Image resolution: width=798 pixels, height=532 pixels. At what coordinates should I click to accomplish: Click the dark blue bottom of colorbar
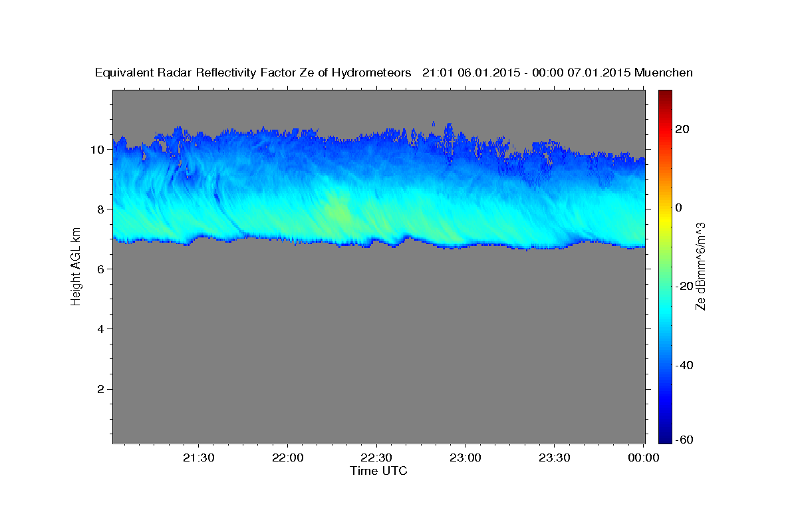point(666,438)
